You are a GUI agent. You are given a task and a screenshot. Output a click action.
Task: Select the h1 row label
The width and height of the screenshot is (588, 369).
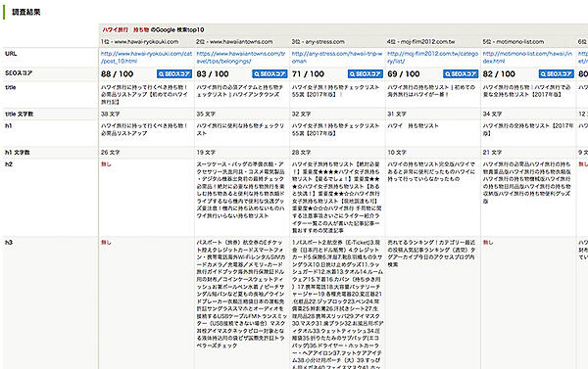[8, 126]
